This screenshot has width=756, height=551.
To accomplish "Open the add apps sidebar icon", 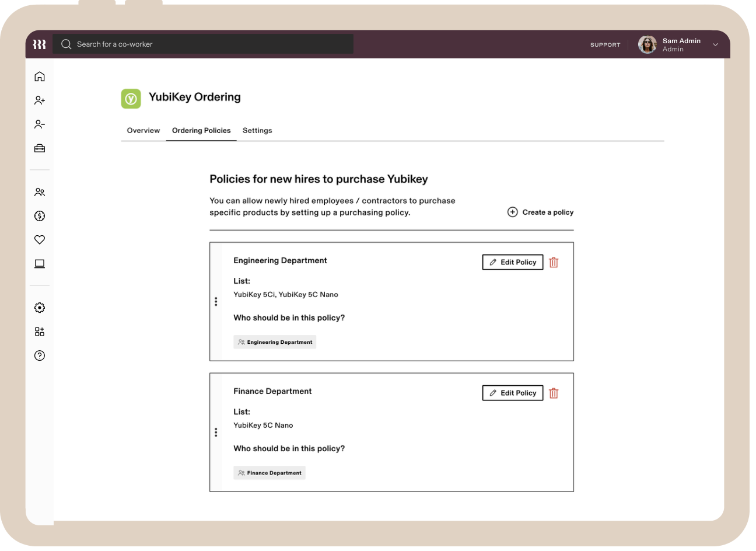I will tap(40, 332).
